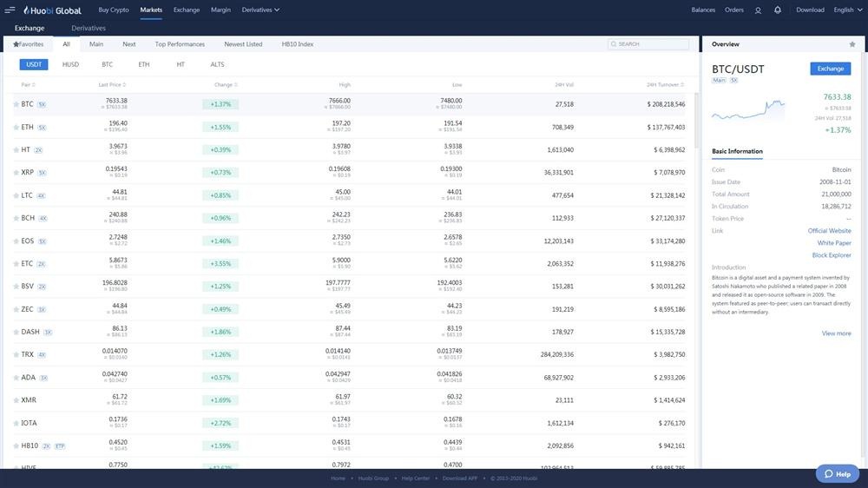Open Balances in the header

coord(703,10)
